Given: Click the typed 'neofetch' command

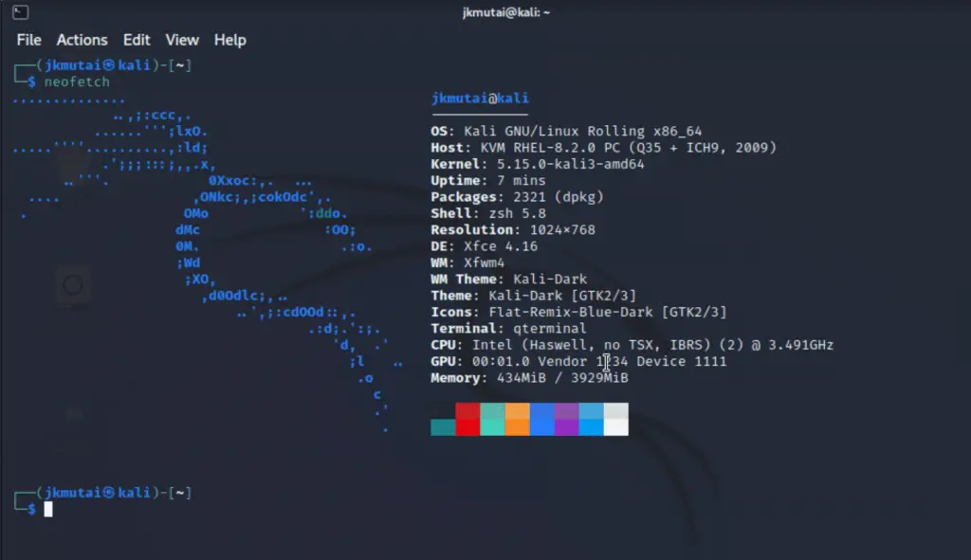Looking at the screenshot, I should coord(77,81).
